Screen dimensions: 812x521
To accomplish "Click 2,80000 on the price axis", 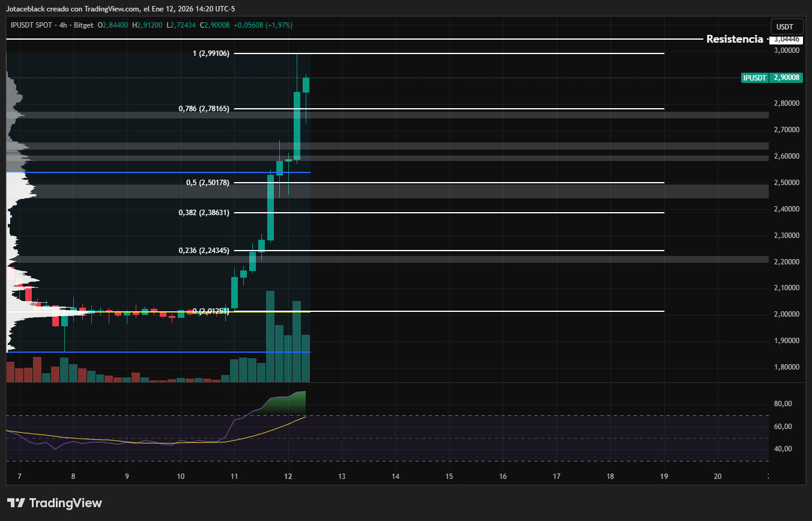I will click(786, 103).
